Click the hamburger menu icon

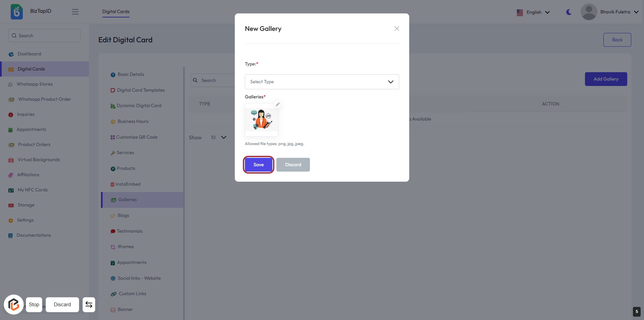click(75, 12)
